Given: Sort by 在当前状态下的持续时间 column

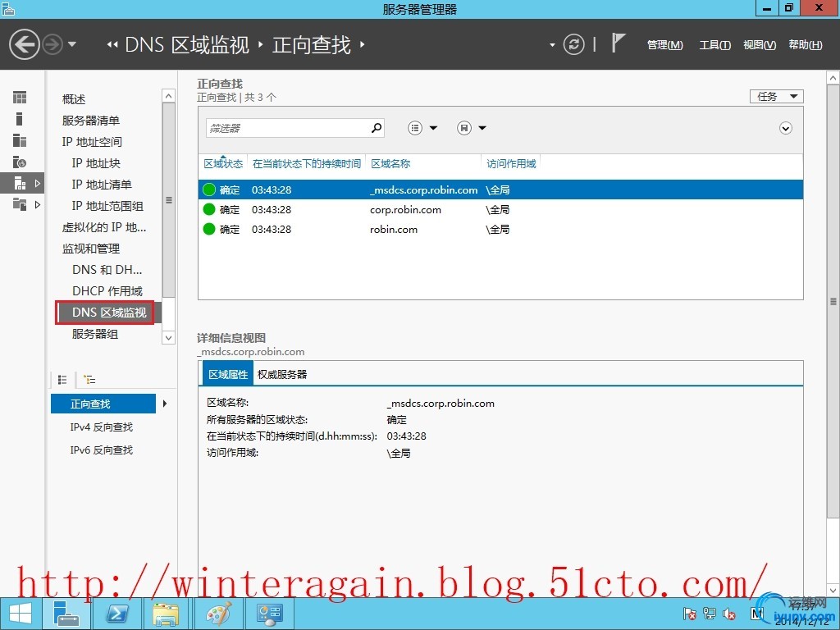Looking at the screenshot, I should click(x=307, y=163).
